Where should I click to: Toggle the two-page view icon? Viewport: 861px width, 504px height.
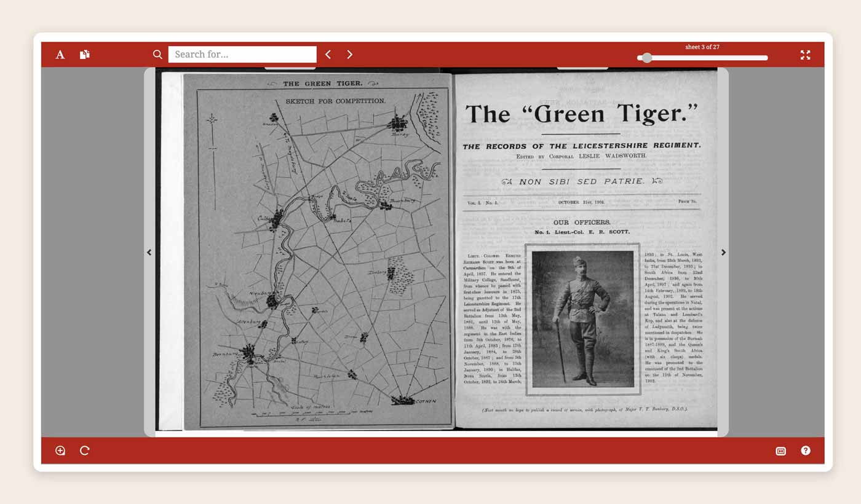(x=780, y=451)
